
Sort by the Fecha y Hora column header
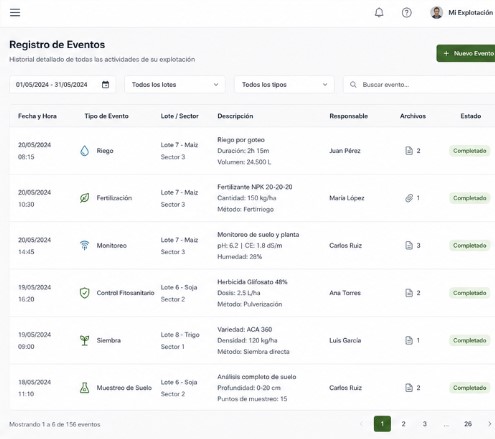[x=37, y=116]
